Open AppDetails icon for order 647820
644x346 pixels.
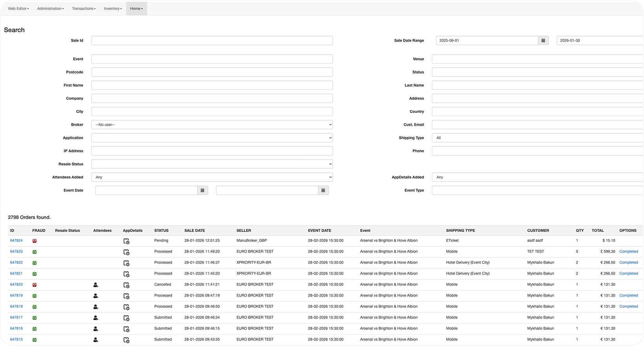click(x=126, y=285)
